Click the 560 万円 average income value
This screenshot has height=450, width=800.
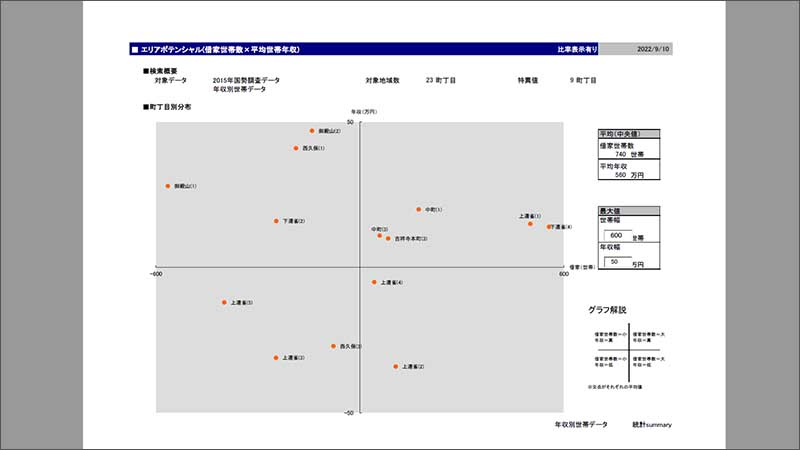click(x=629, y=175)
